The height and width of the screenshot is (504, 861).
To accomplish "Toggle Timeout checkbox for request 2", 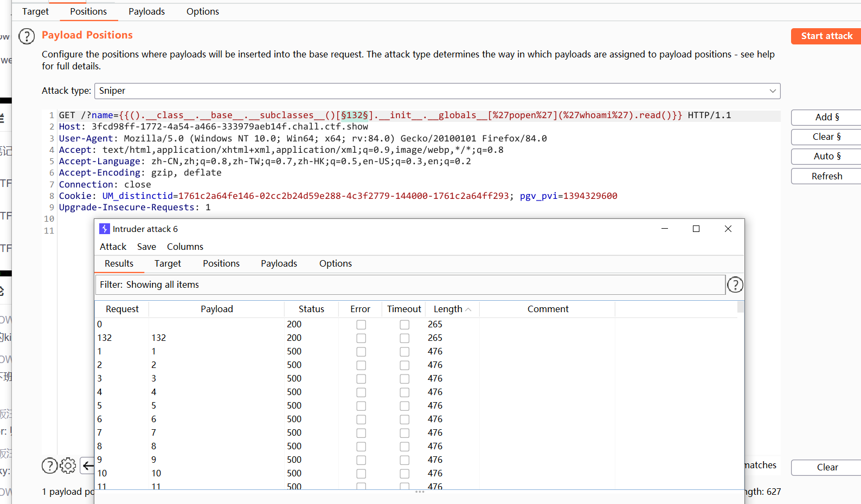I will [x=404, y=365].
